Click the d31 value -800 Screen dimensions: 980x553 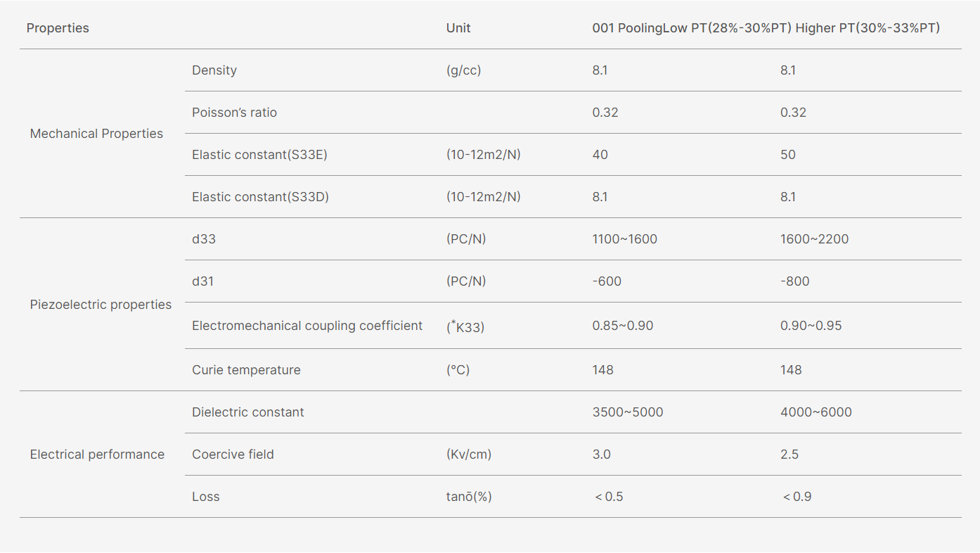point(794,281)
